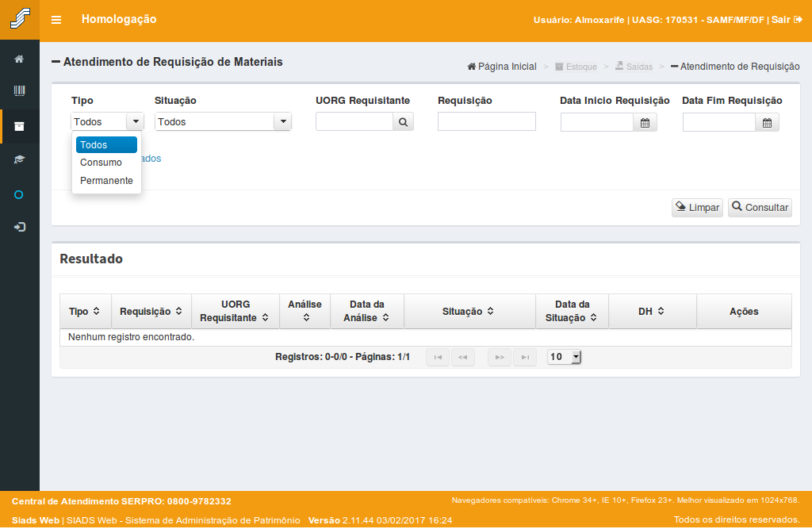
Task: Collapse the Atendimento de Requisição de Materiais panel
Action: point(56,62)
